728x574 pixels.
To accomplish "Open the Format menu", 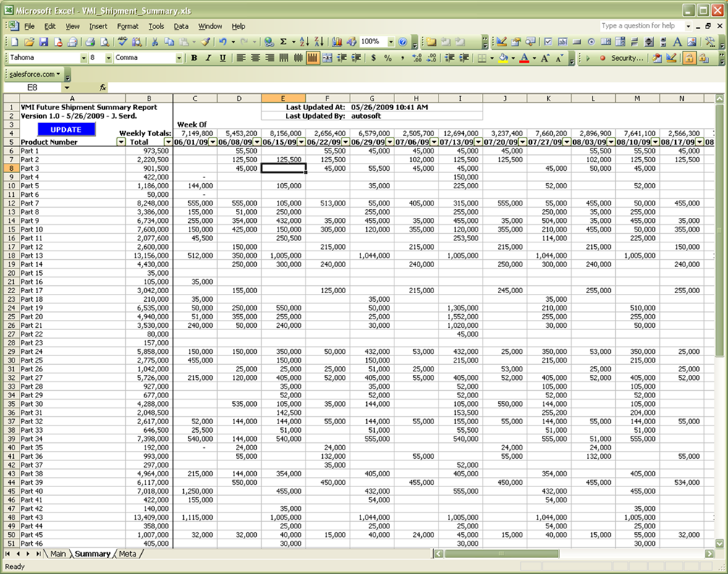I will click(x=127, y=27).
